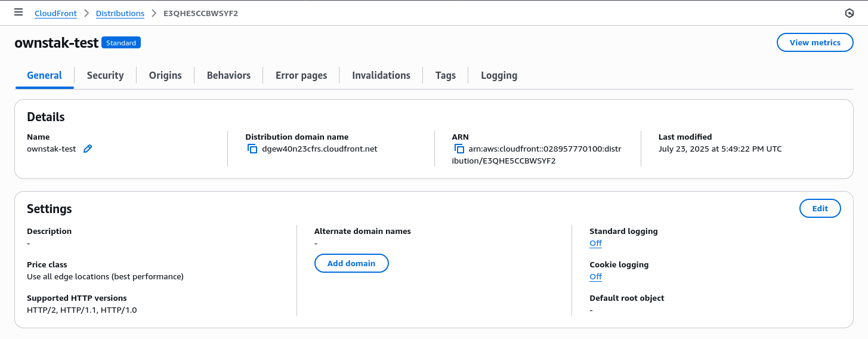The height and width of the screenshot is (339, 868).
Task: Select the Behaviors tab
Action: point(228,75)
